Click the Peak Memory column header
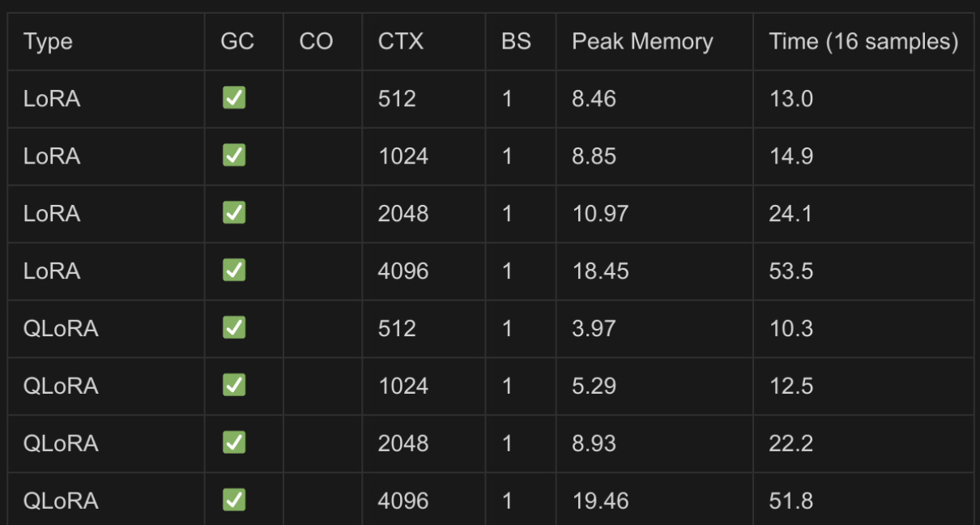Viewport: 980px width, 525px height. (x=642, y=41)
